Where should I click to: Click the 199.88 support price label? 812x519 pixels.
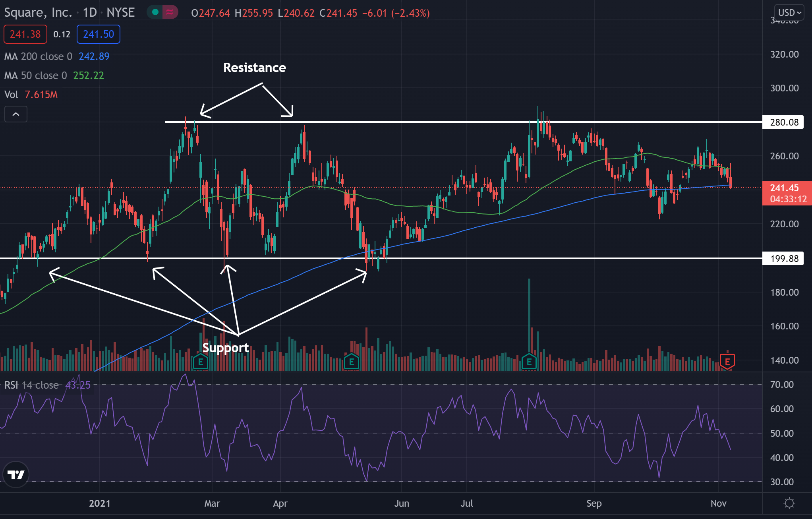(x=783, y=258)
